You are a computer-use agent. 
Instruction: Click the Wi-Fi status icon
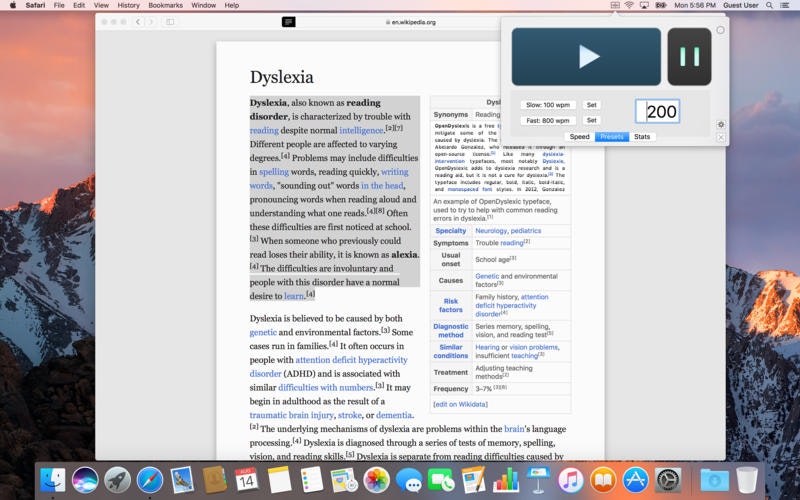[629, 5]
